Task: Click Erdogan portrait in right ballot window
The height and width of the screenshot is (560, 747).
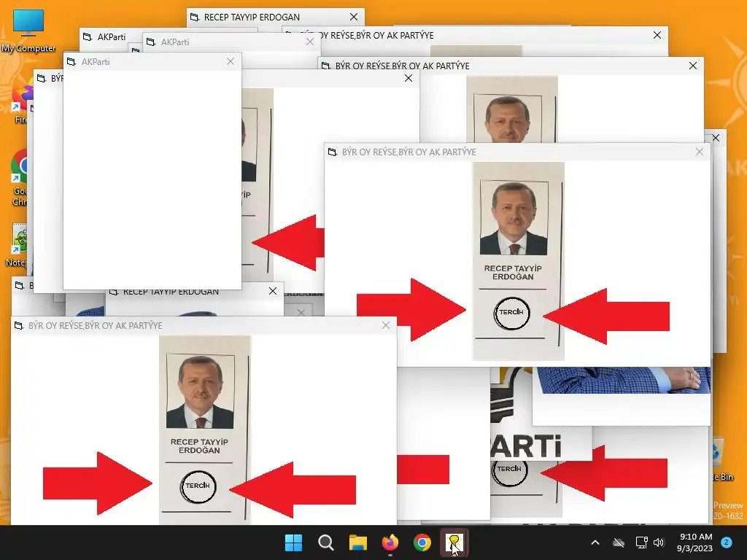Action: pyautogui.click(x=514, y=218)
